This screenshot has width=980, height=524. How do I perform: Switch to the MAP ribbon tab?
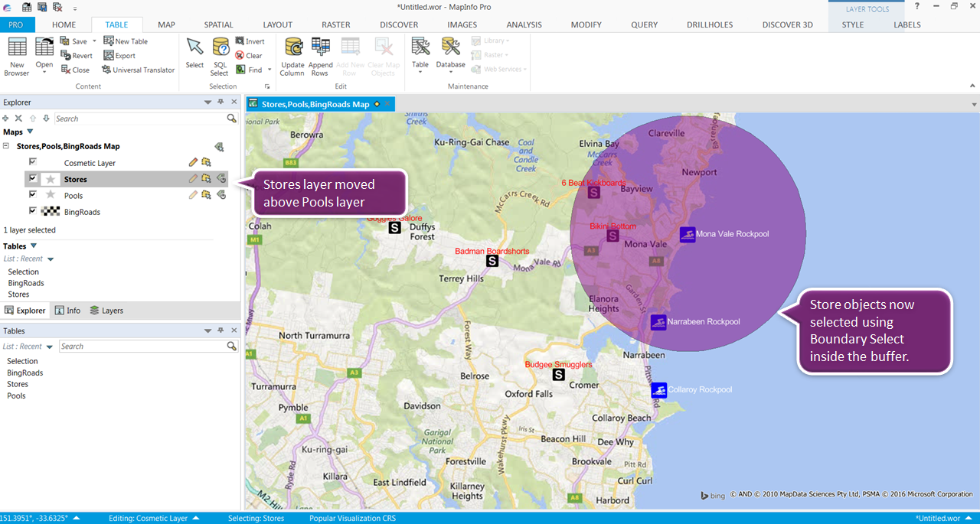pyautogui.click(x=166, y=24)
